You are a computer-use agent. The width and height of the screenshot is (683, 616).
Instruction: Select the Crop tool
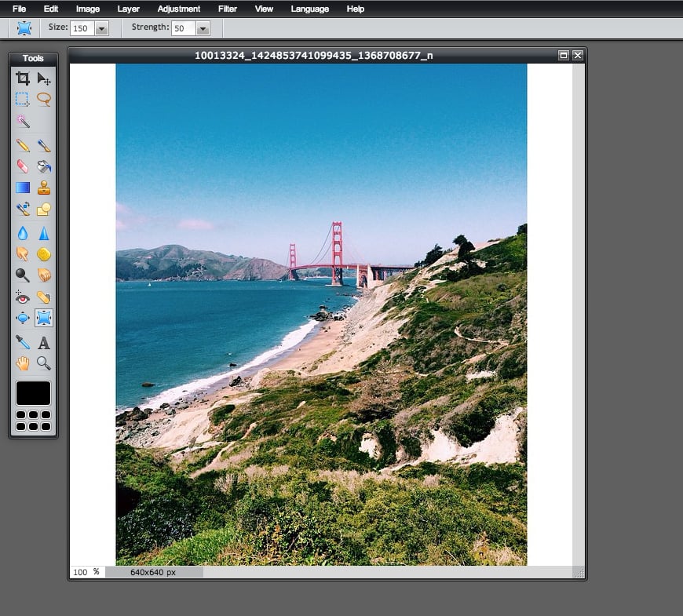[23, 78]
